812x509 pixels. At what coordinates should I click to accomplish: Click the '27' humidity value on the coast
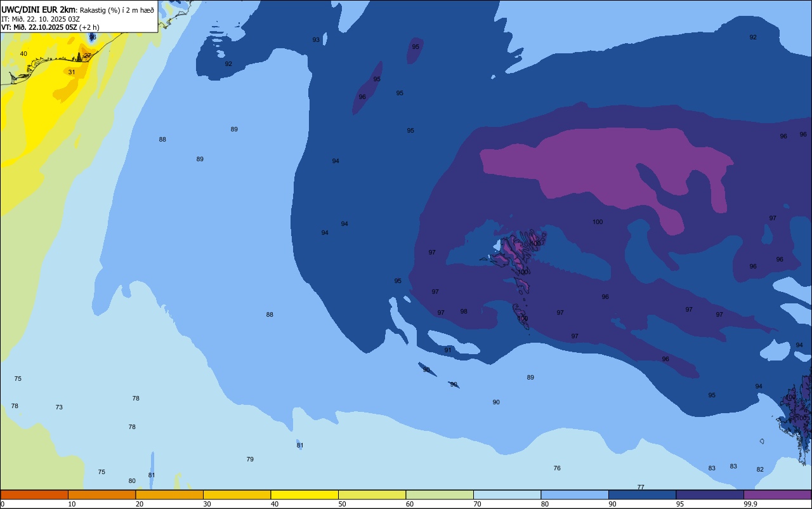coord(88,56)
